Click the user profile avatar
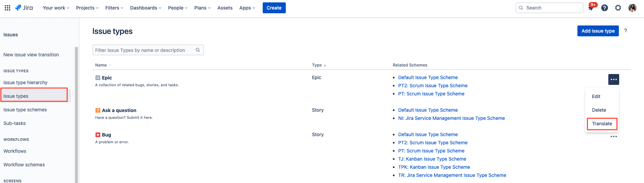 (632, 8)
